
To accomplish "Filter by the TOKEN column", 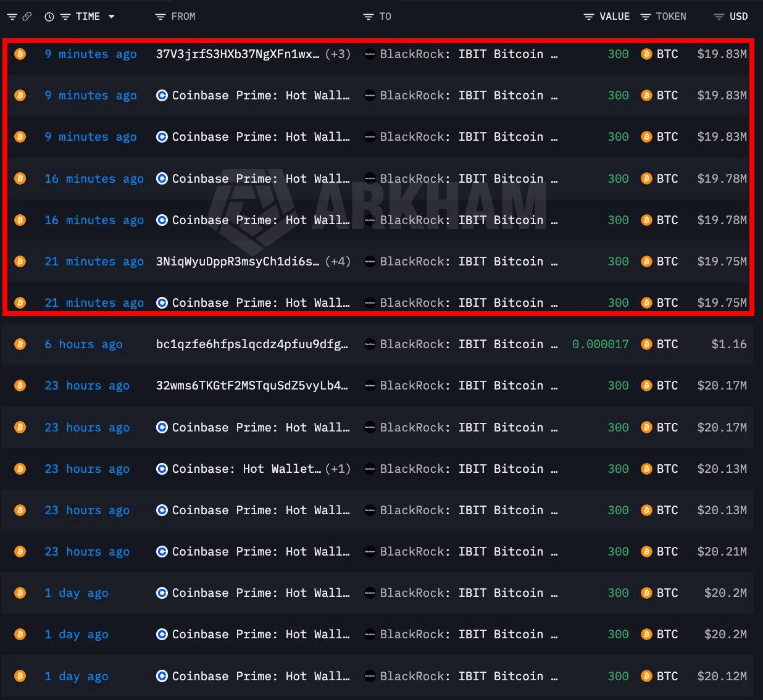I will tap(646, 17).
